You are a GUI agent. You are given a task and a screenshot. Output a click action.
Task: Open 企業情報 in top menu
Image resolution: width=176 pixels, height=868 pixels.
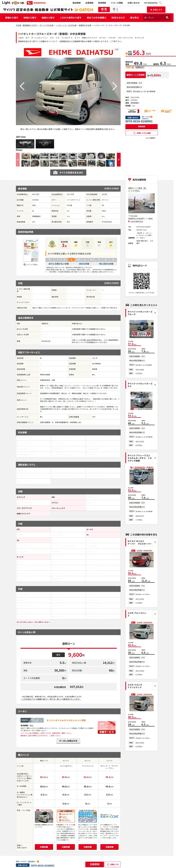pyautogui.click(x=89, y=3)
